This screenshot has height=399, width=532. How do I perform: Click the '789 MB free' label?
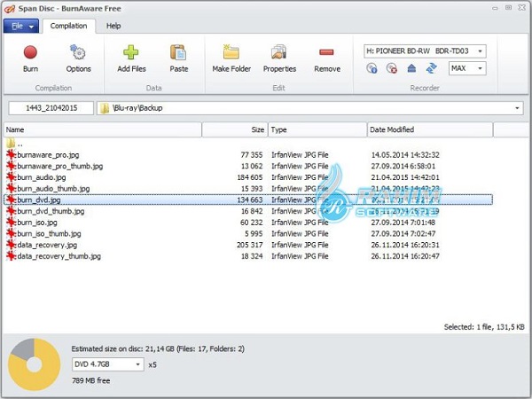tap(91, 380)
